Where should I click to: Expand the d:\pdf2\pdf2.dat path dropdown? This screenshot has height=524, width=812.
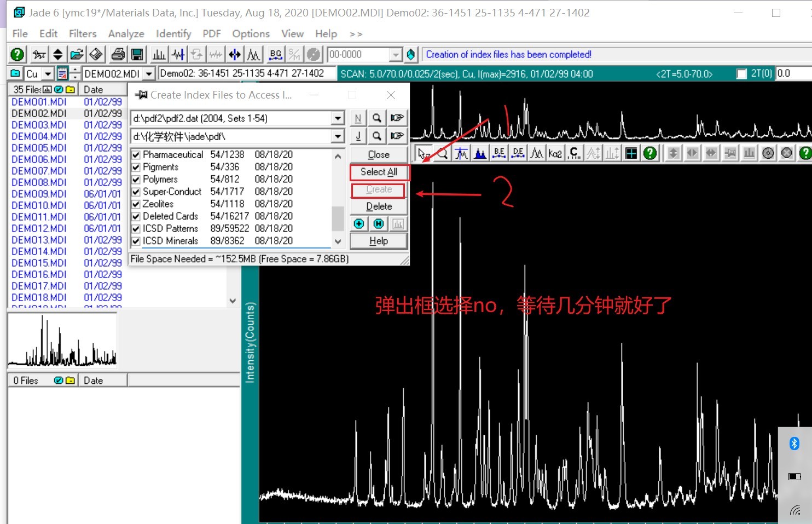338,118
